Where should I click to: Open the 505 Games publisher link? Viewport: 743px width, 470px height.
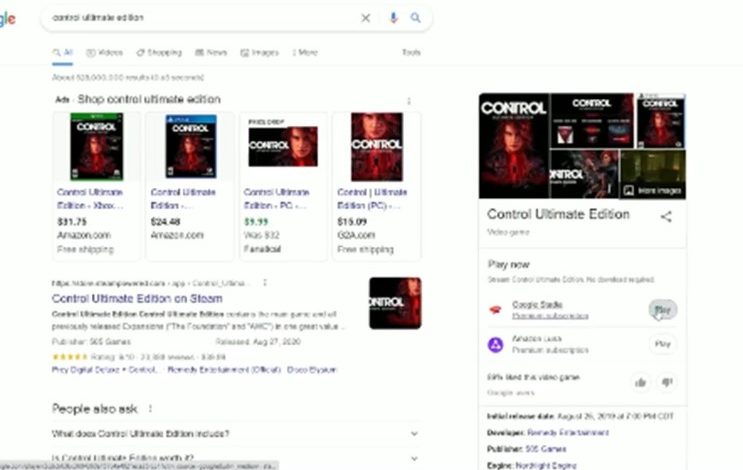pos(545,449)
